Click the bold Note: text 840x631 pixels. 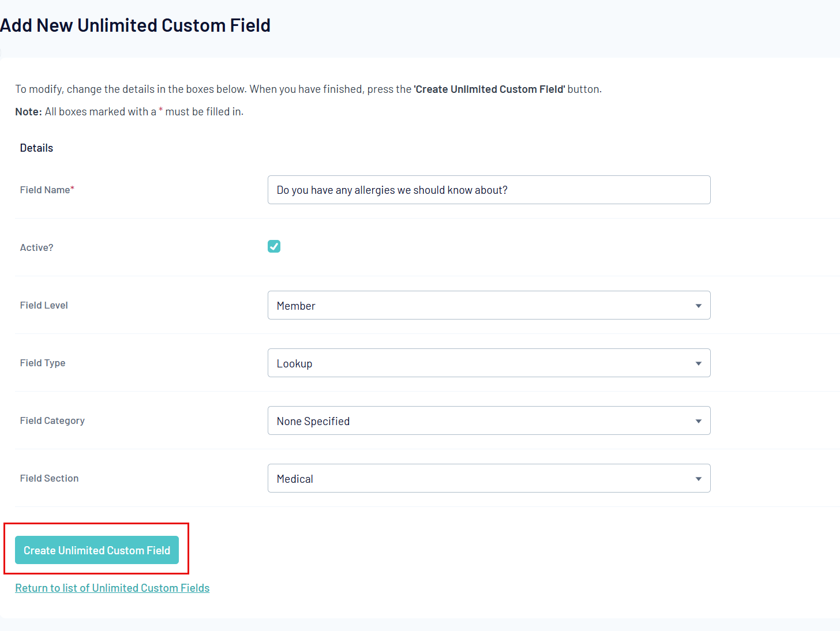[x=28, y=111]
